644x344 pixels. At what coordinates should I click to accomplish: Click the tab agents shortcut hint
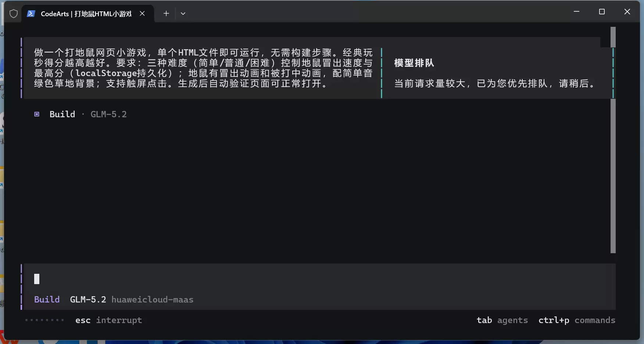click(x=502, y=320)
